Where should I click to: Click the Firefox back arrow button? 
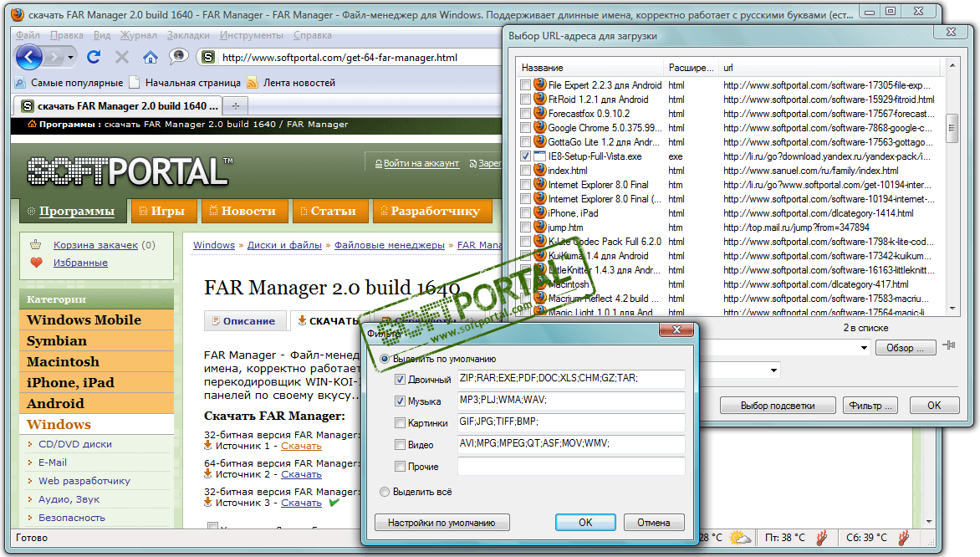click(28, 58)
